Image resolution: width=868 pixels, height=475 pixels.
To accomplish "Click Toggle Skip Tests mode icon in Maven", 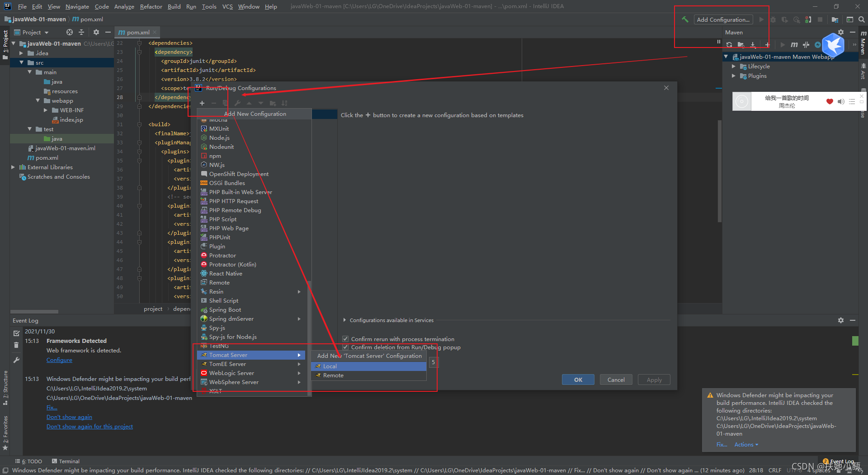I will (806, 45).
